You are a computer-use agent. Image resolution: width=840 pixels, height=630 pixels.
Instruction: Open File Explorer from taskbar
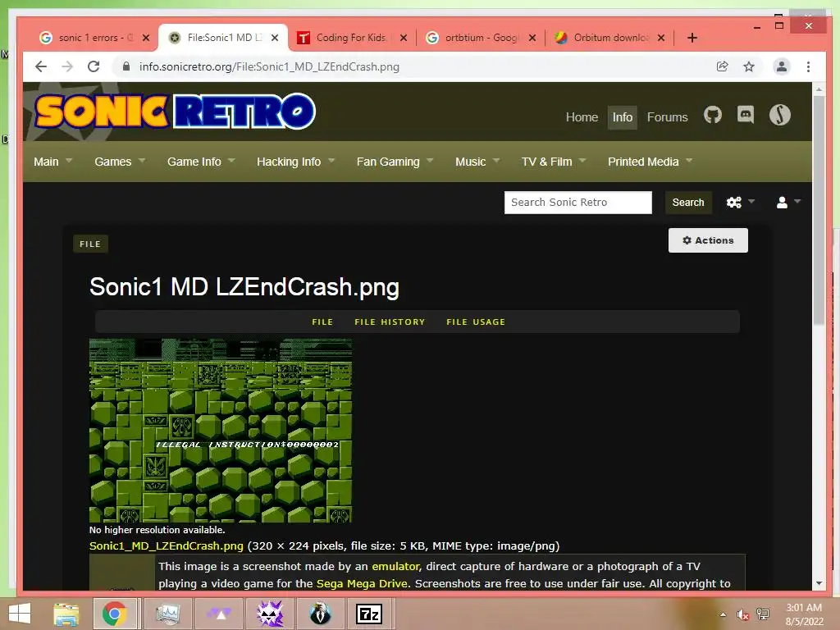[66, 614]
